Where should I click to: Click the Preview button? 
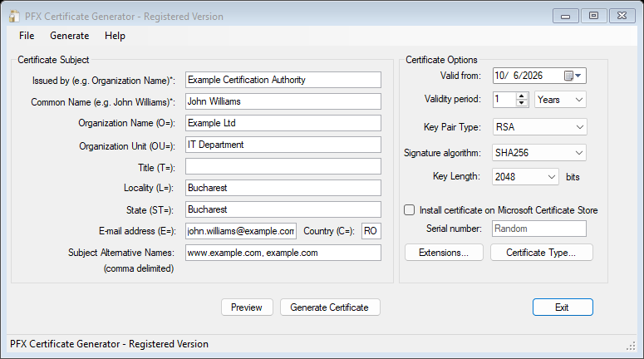click(247, 307)
